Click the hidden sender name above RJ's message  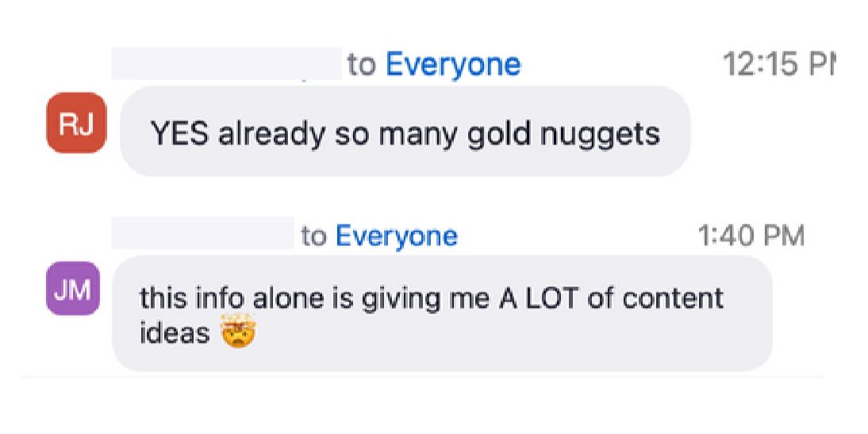tap(226, 63)
